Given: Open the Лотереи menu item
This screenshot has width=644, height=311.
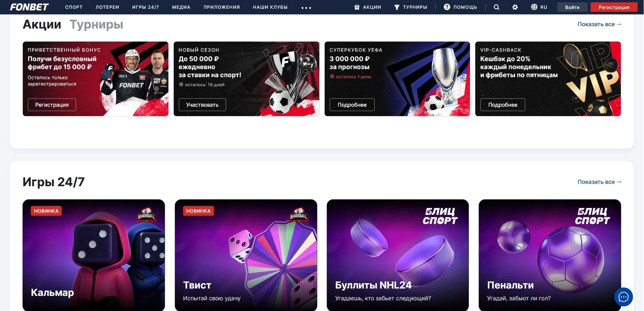Looking at the screenshot, I should pos(107,7).
